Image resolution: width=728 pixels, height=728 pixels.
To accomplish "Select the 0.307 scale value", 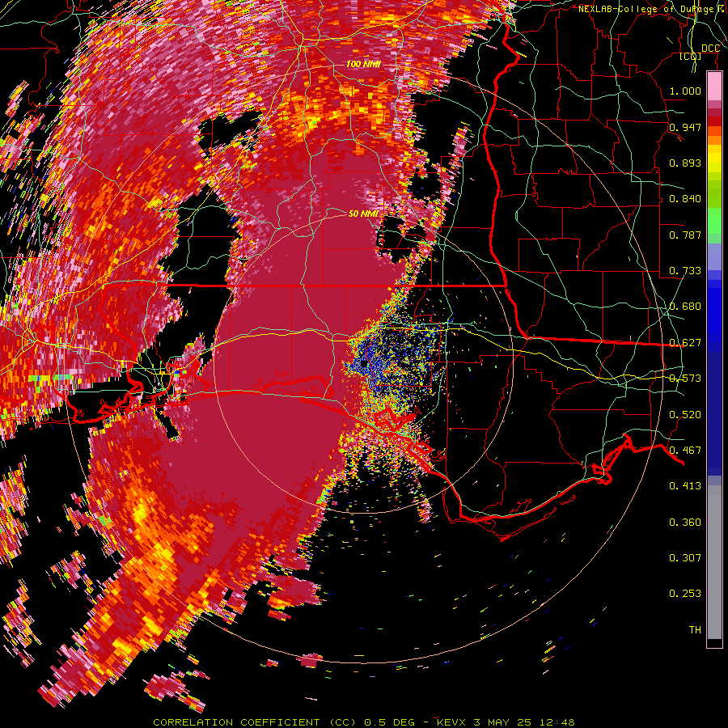I will pos(685,558).
